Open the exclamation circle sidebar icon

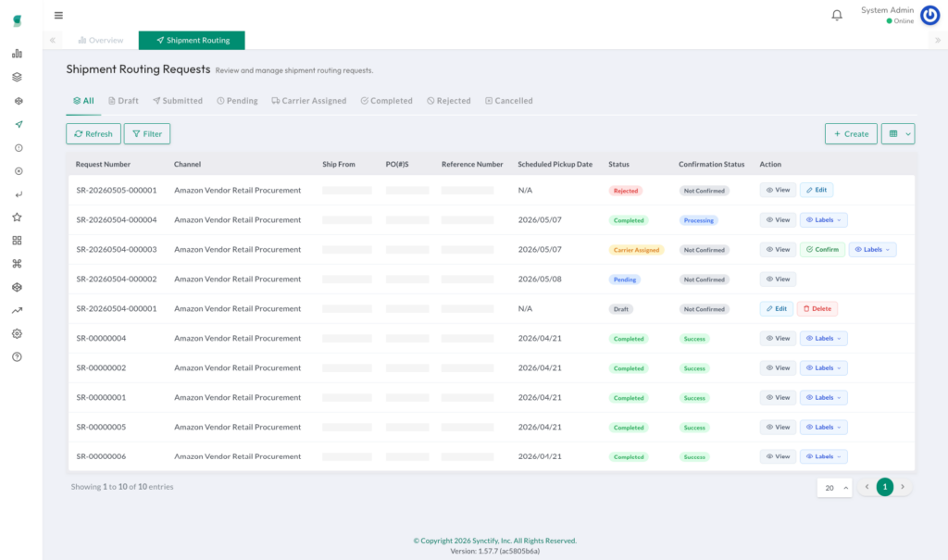[19, 148]
